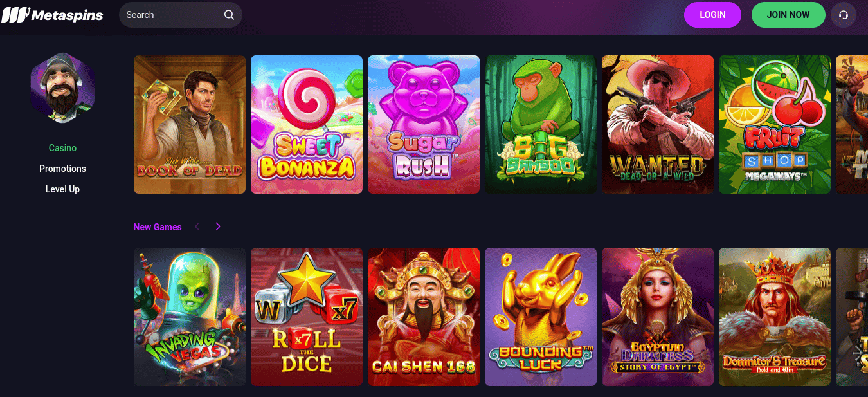Open the headset support icon
The height and width of the screenshot is (397, 868).
coord(844,15)
